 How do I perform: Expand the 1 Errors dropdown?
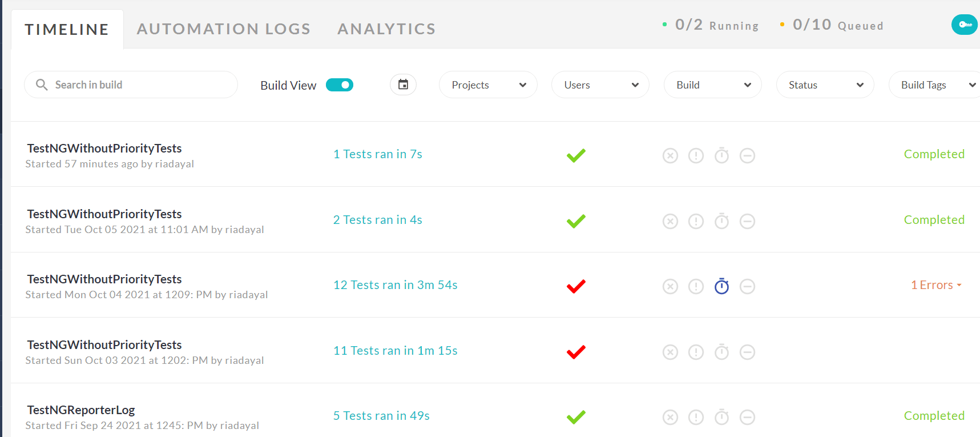pos(936,285)
